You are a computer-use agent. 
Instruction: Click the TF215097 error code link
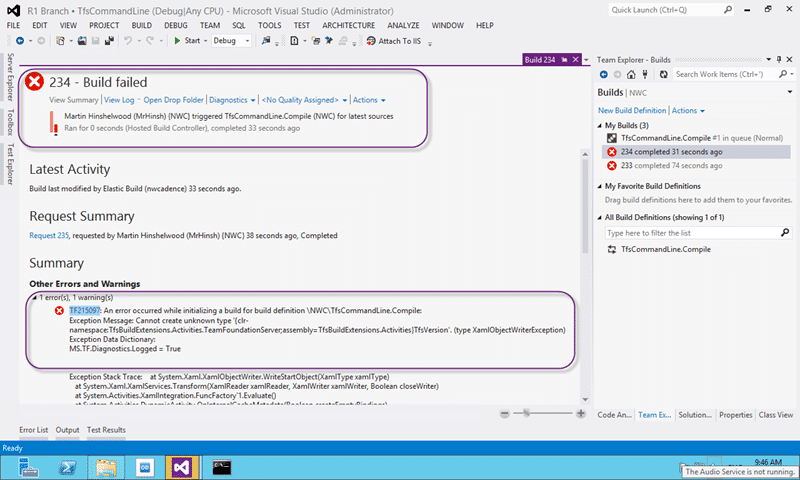(85, 311)
